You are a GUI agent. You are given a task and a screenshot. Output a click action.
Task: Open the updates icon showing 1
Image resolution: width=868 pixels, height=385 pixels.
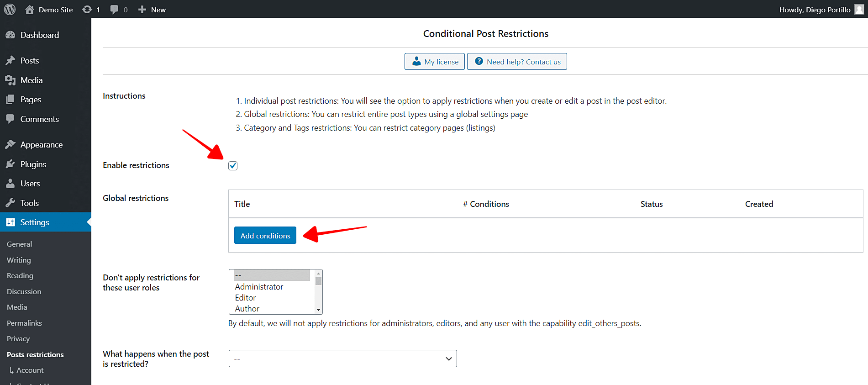click(x=87, y=10)
